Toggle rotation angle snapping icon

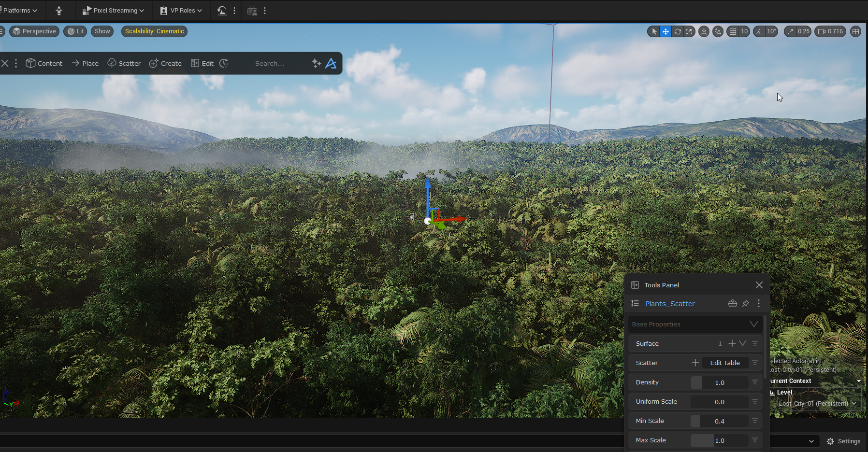click(x=760, y=31)
